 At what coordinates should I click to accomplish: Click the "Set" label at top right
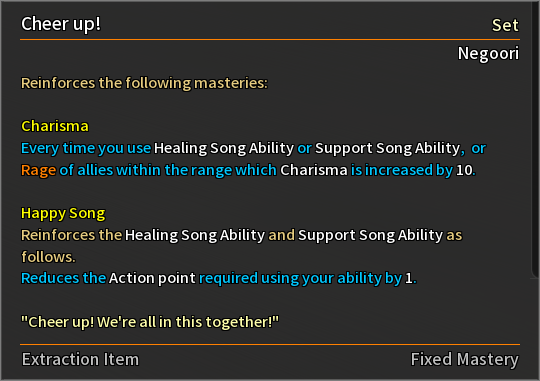(505, 25)
